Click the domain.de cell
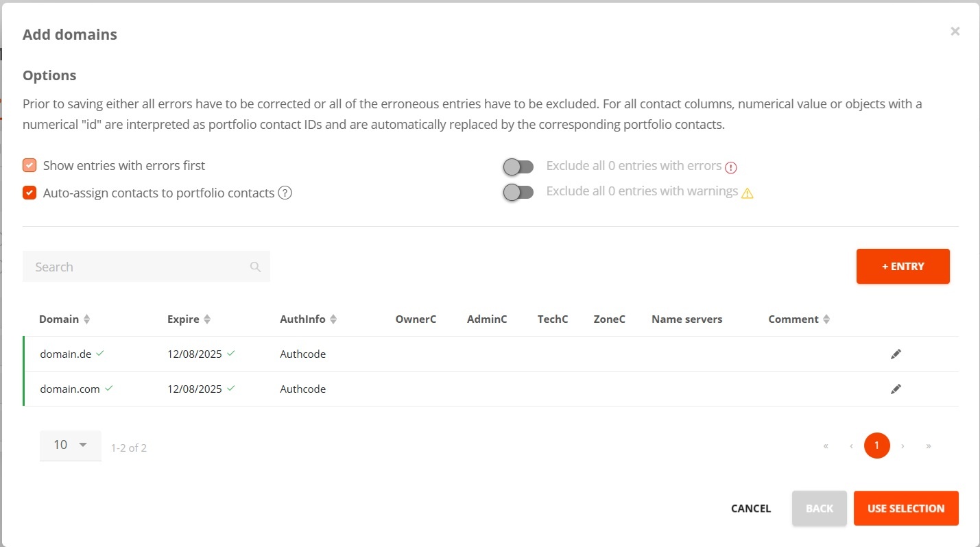 [66, 354]
